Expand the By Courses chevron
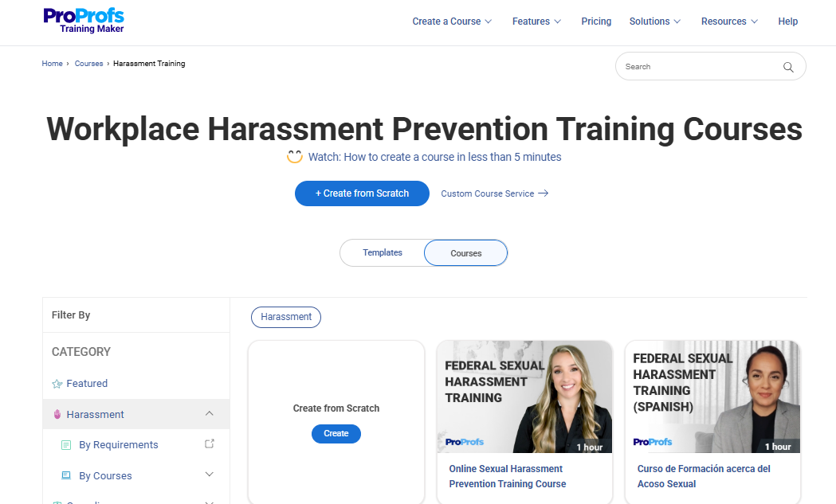Screen dimensions: 836x504 click(210, 475)
